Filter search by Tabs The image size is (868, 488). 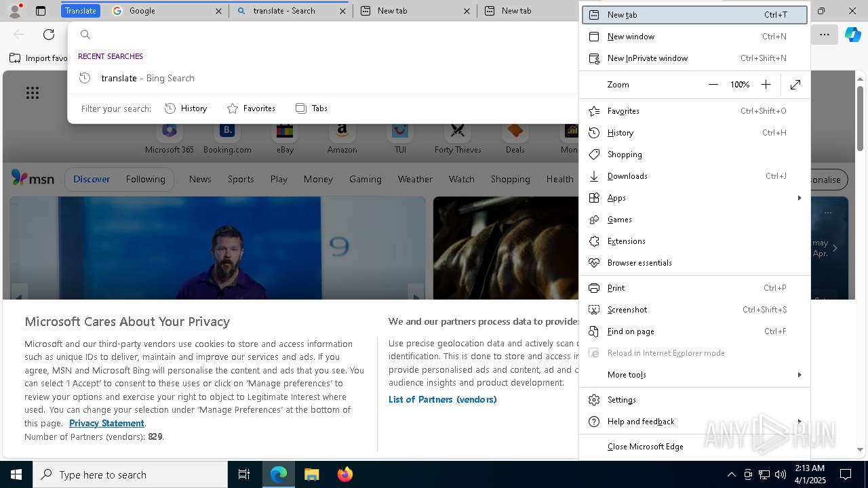pos(311,108)
